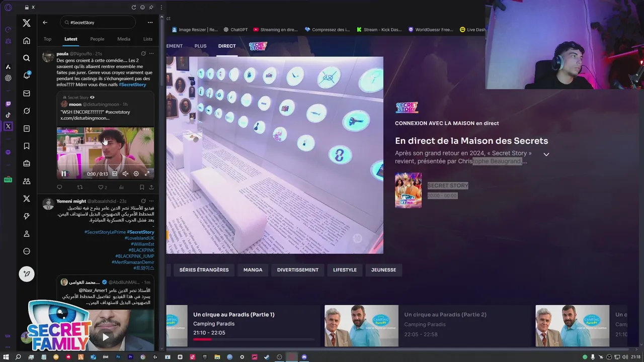
Task: Open WorldGuessr bookmark
Action: (x=431, y=30)
